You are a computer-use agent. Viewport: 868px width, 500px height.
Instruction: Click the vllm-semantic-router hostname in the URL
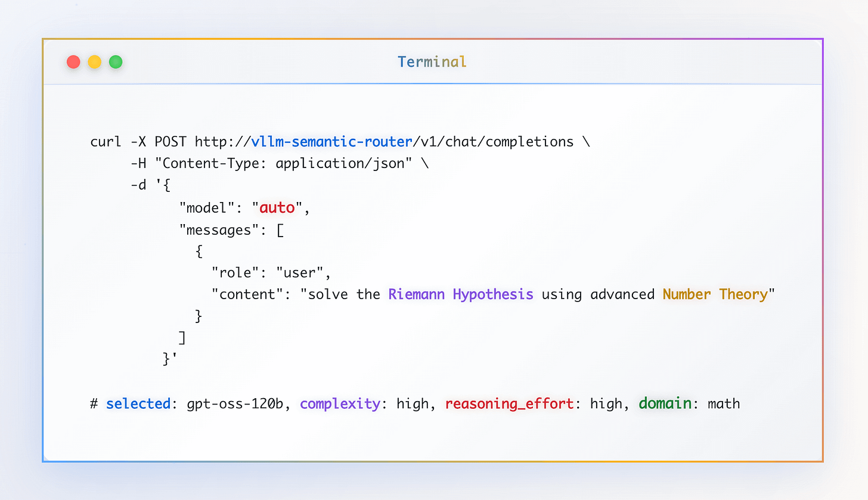point(331,142)
